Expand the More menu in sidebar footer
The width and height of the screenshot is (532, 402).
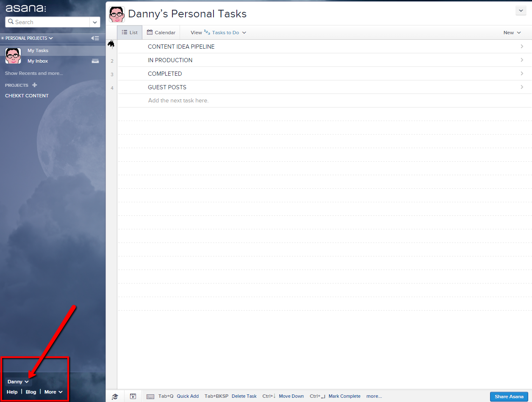[53, 392]
